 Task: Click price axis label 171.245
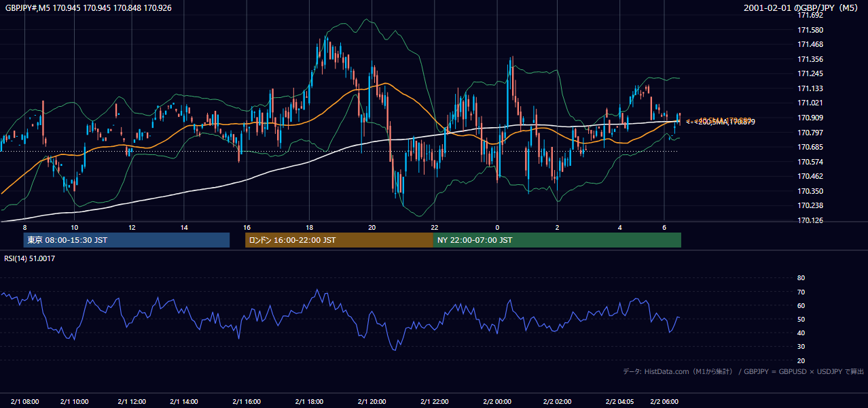tap(810, 73)
